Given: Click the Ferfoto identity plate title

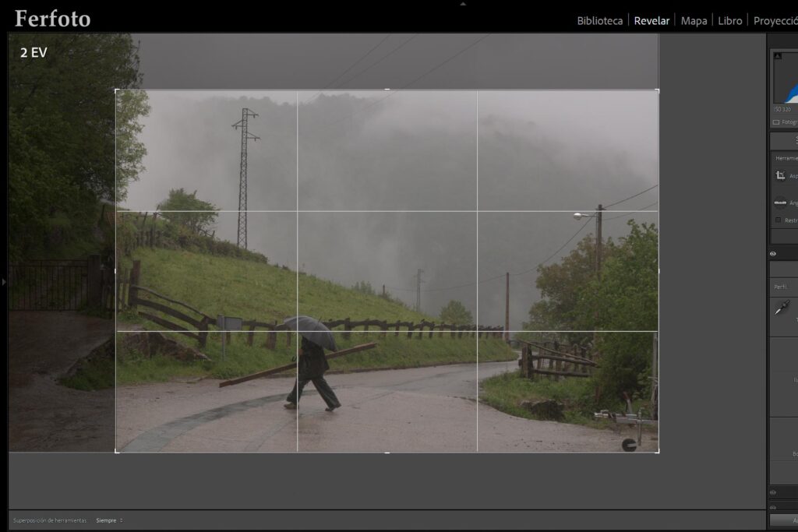Looking at the screenshot, I should [52, 19].
